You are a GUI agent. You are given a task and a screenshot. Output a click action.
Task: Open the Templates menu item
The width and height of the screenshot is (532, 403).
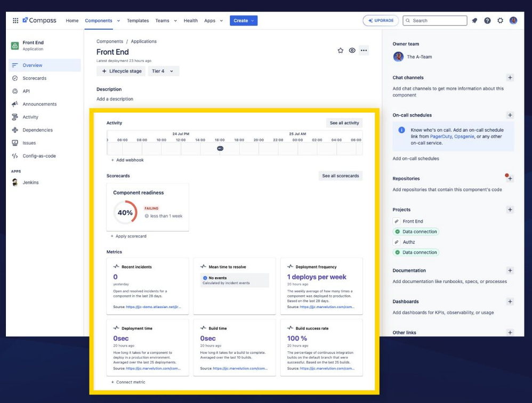click(138, 21)
